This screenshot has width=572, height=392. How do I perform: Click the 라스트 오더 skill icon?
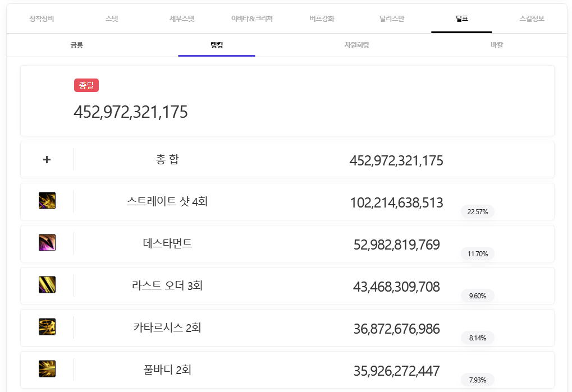[47, 285]
